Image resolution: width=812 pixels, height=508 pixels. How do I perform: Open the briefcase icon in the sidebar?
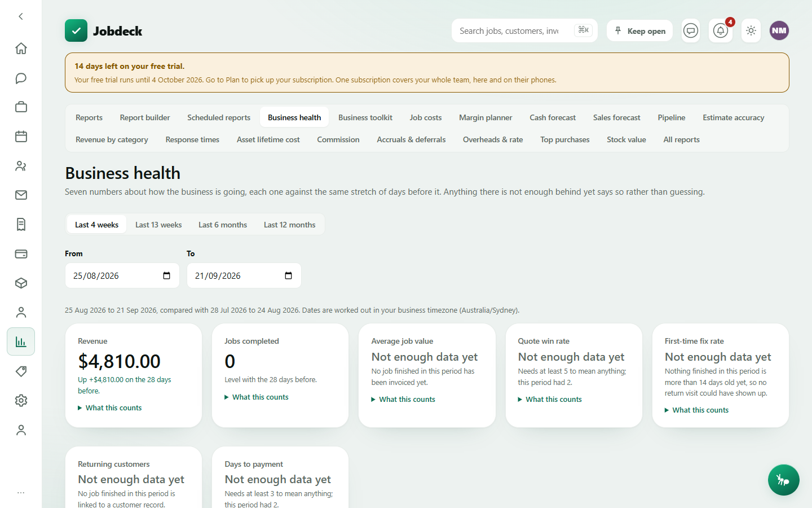(21, 107)
